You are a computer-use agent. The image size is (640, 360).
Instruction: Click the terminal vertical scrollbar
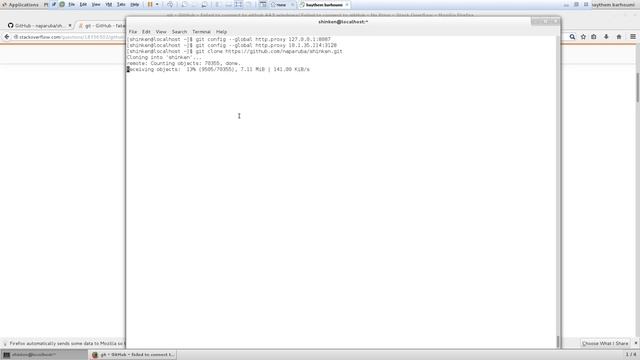pyautogui.click(x=558, y=192)
